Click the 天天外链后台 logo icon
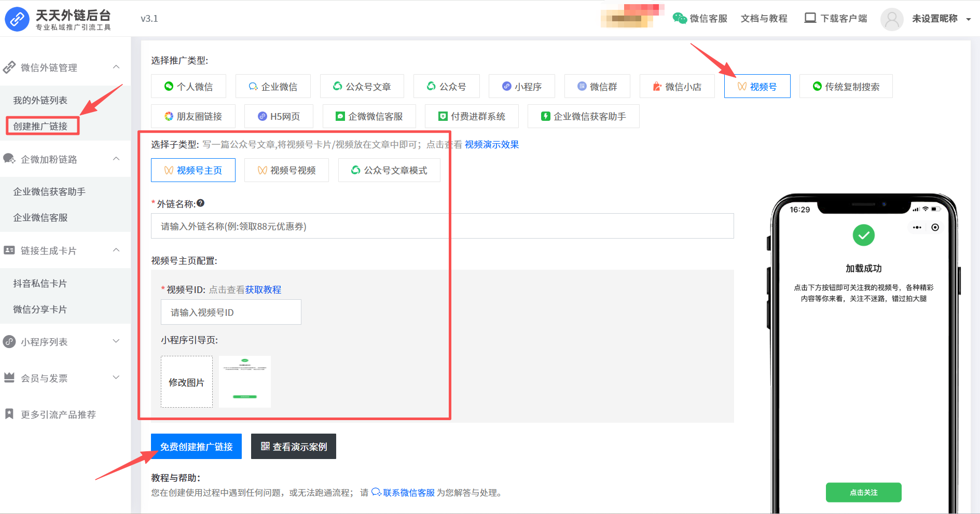The height and width of the screenshot is (514, 980). [17, 19]
